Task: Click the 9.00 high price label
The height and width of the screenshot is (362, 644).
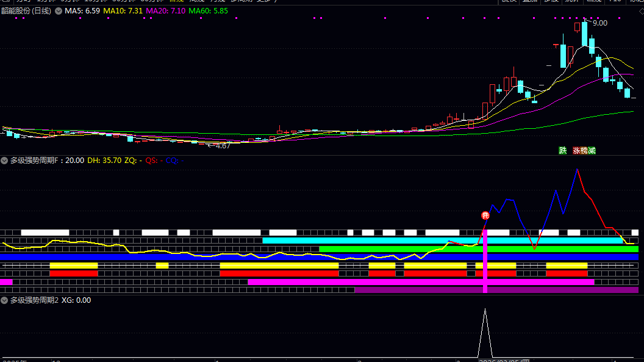Action: tap(600, 23)
